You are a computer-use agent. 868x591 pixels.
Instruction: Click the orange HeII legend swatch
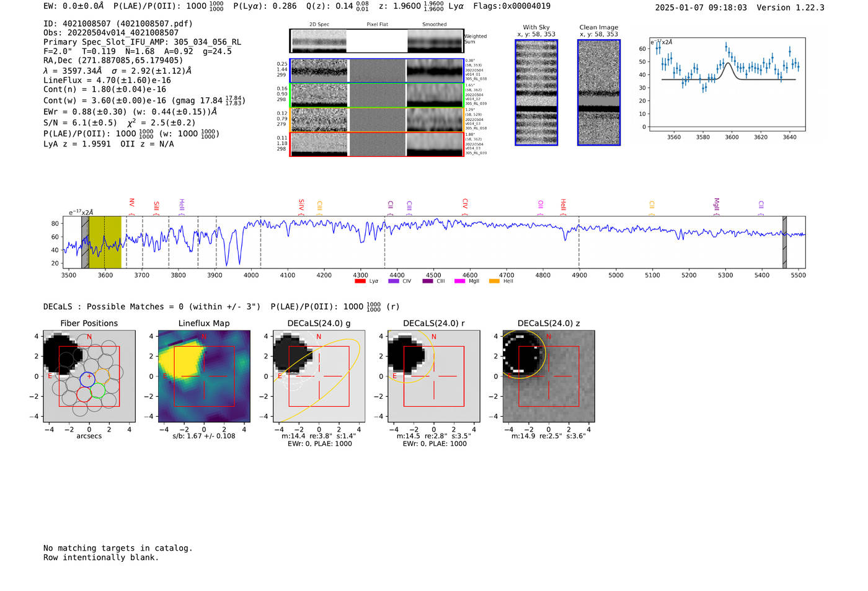pyautogui.click(x=494, y=282)
